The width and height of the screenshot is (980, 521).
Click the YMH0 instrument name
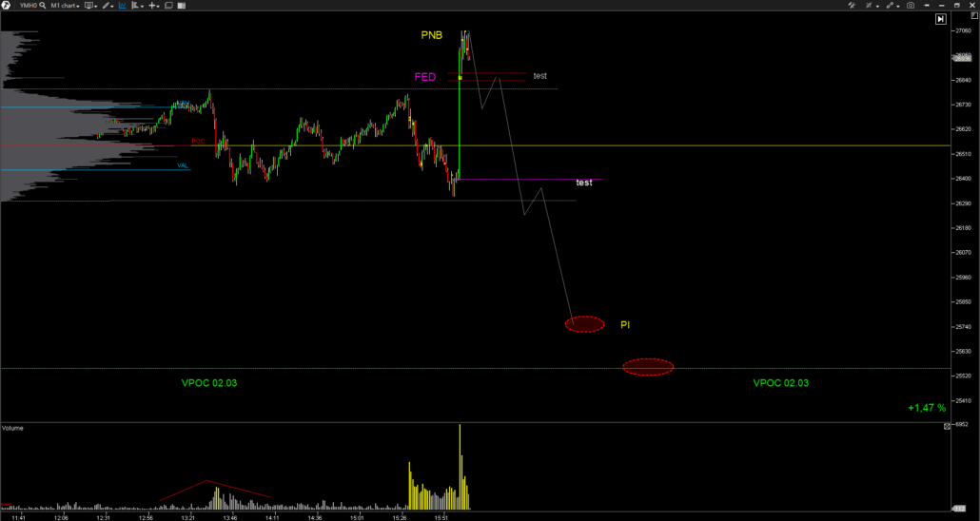29,5
